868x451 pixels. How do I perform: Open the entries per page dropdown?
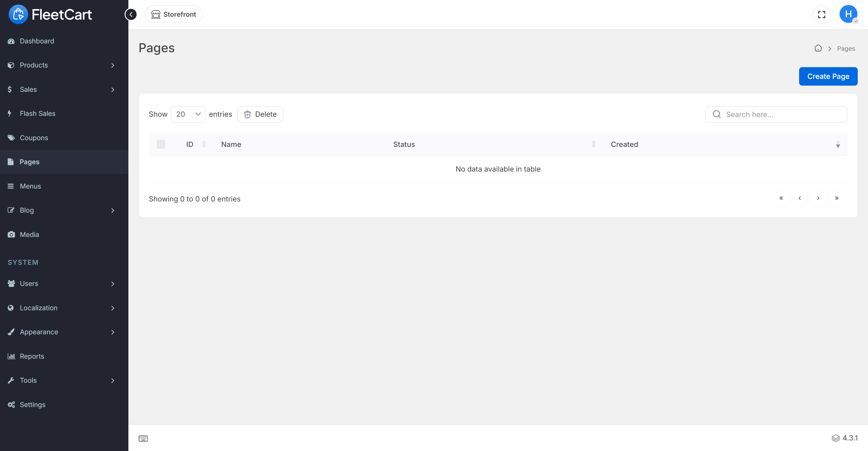(188, 114)
